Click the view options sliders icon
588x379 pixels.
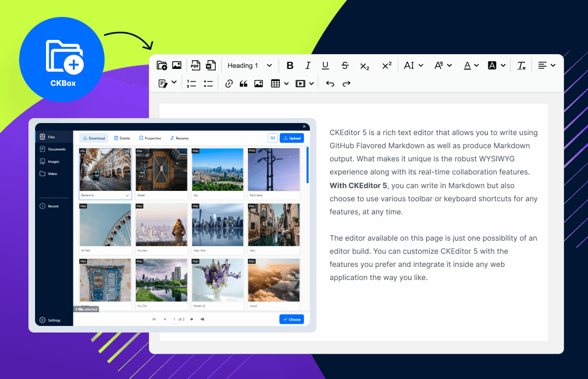point(273,138)
